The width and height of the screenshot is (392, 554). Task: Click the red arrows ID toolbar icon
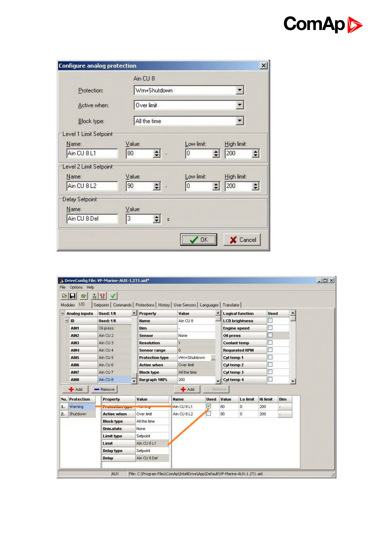click(x=102, y=296)
